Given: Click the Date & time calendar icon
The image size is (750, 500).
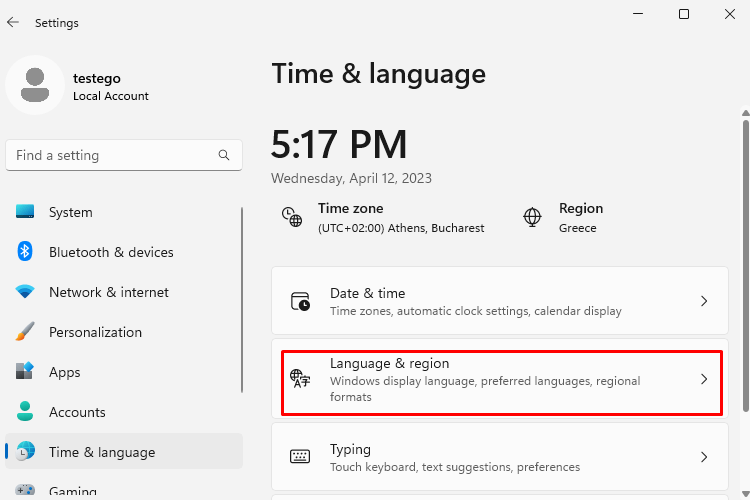Looking at the screenshot, I should (300, 301).
